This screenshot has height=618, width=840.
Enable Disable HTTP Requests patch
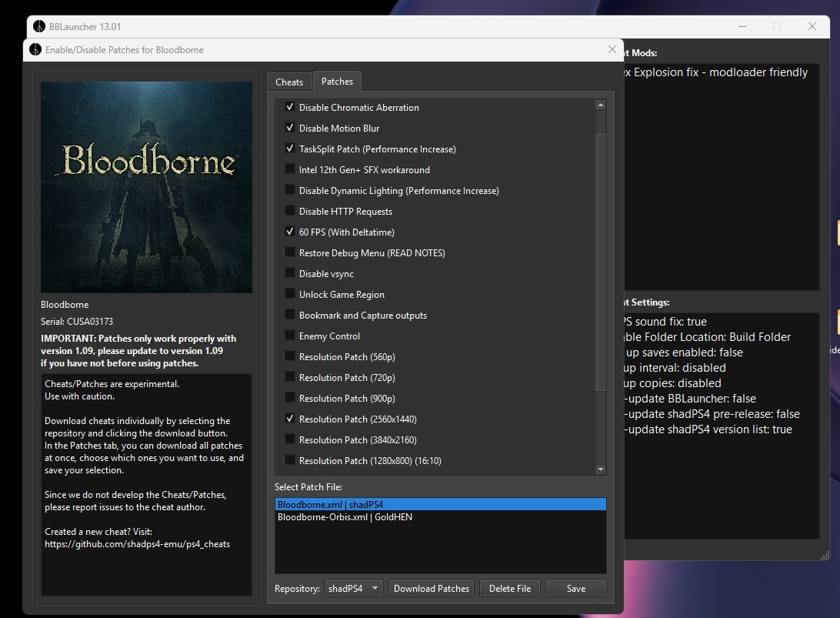(x=290, y=211)
